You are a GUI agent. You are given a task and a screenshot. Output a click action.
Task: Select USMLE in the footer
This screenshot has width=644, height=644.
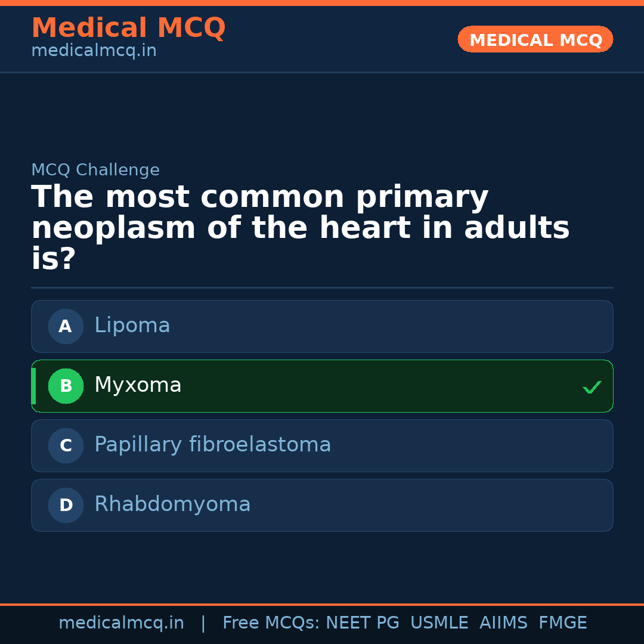pos(439,623)
